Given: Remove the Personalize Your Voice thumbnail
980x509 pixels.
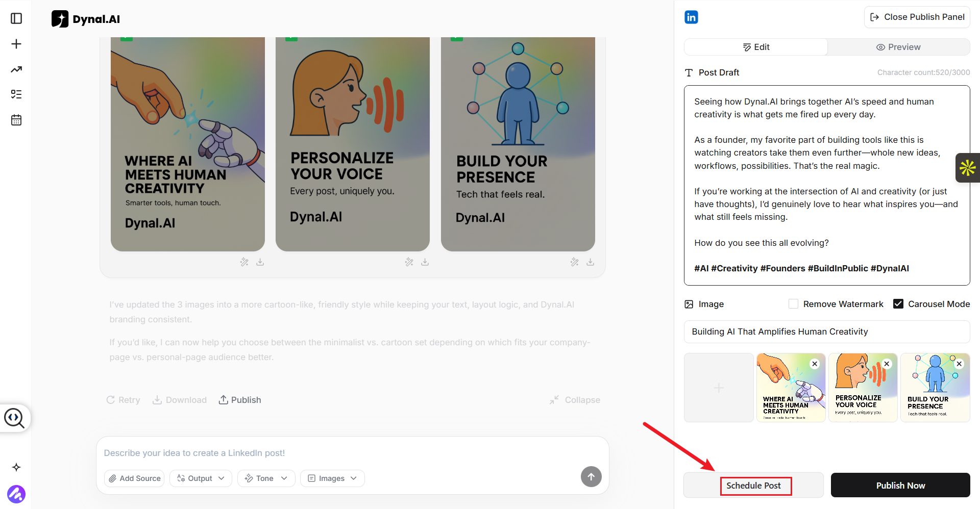Looking at the screenshot, I should click(887, 364).
